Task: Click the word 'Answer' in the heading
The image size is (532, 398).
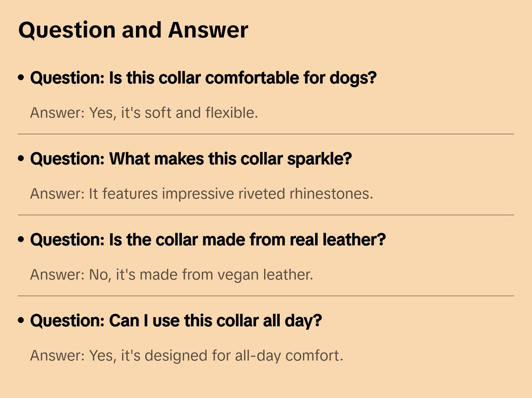Action: tap(208, 30)
